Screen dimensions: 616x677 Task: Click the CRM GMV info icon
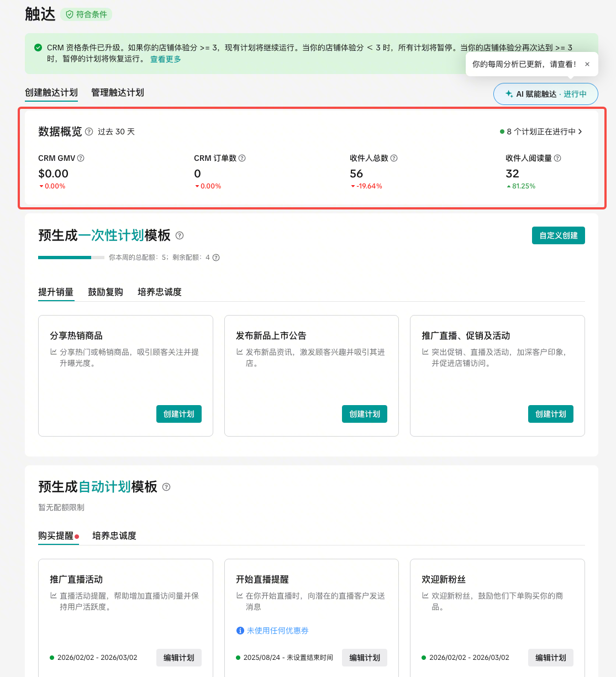point(81,158)
